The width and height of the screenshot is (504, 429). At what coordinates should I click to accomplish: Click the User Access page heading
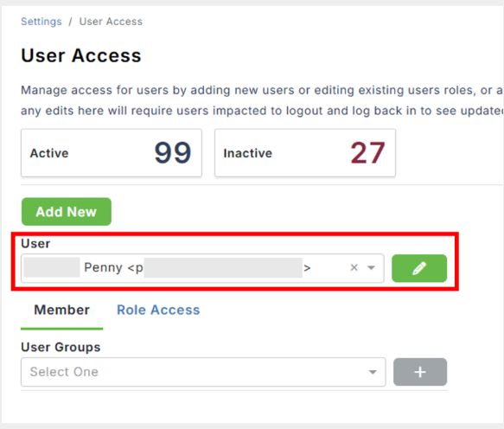pyautogui.click(x=81, y=55)
